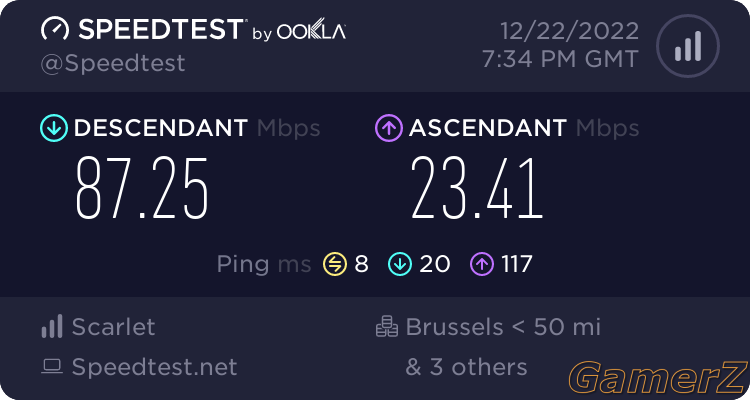
Task: Click the signal bars circle icon
Action: pyautogui.click(x=688, y=46)
